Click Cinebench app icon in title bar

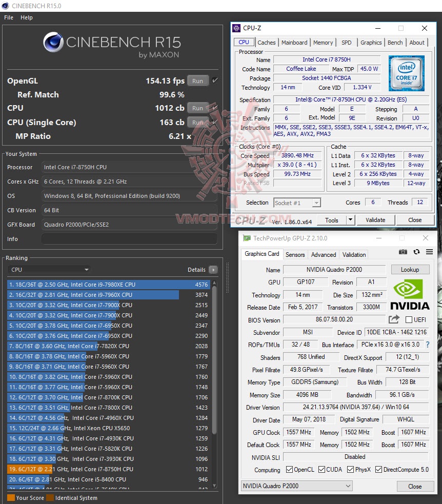[x=5, y=6]
